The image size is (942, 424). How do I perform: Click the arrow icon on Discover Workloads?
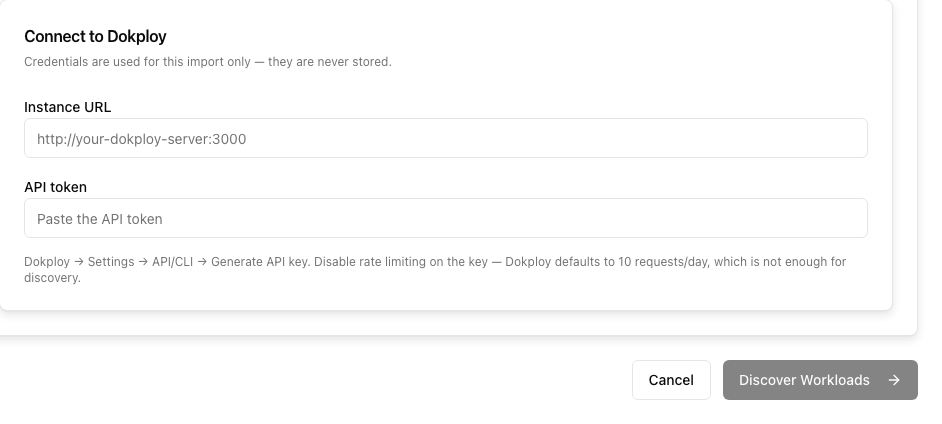894,380
